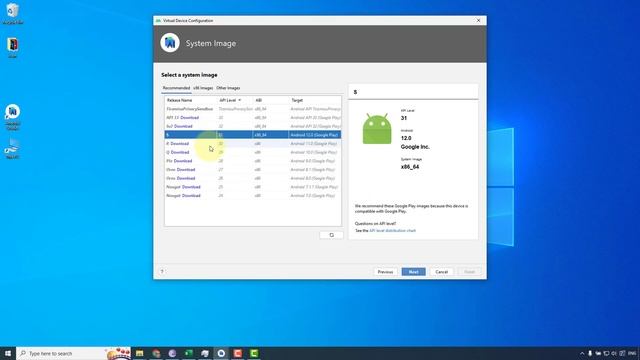Download the Oreo API 26 image
The image size is (640, 360).
pyautogui.click(x=186, y=178)
